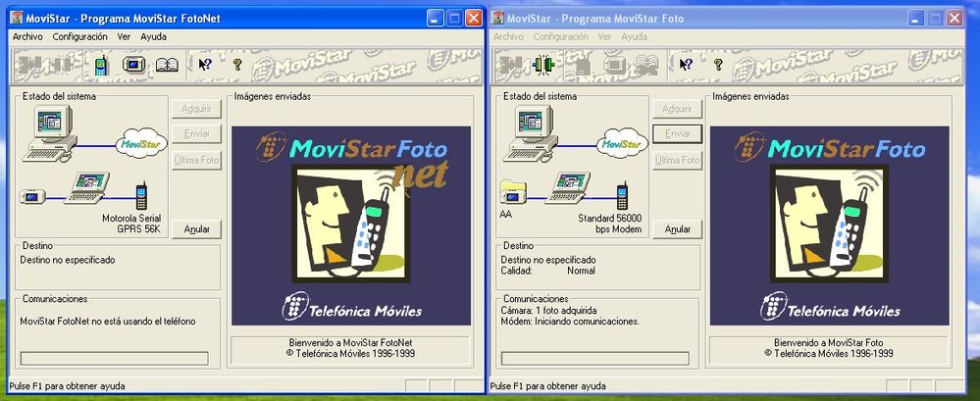Click laptop icon in FotoNet system status
Viewport: 980px width, 401px height.
click(x=87, y=187)
